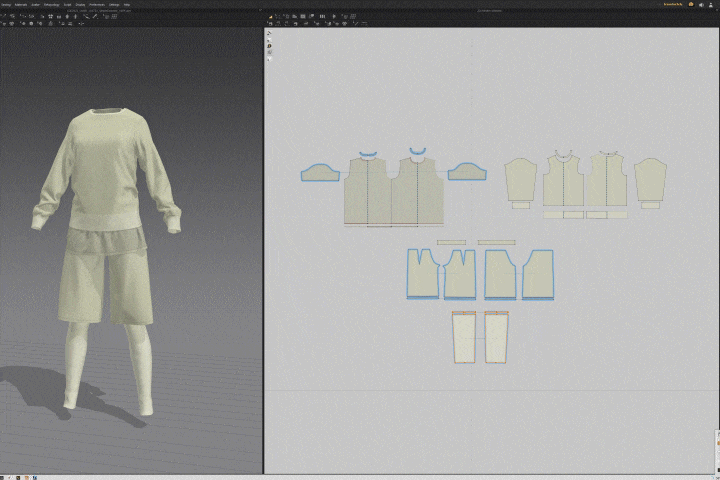The image size is (720, 480).
Task: Select the leftmost blue-outlined sleeve pattern
Action: [x=320, y=173]
